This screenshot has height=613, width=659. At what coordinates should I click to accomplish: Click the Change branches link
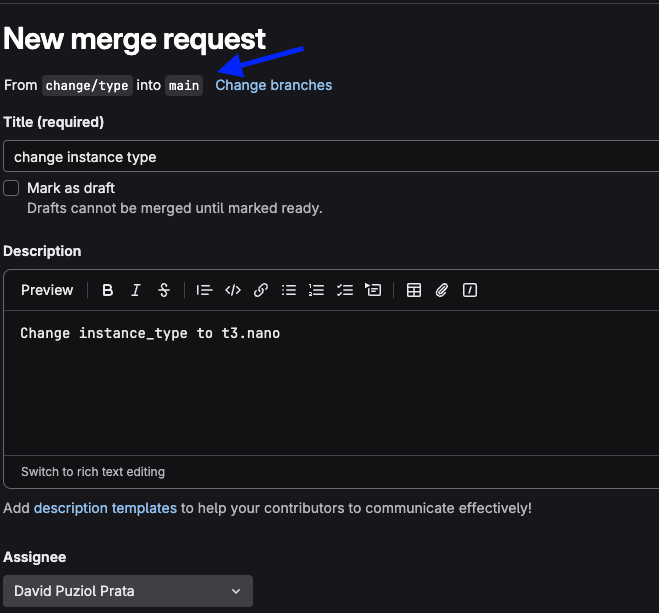click(274, 85)
